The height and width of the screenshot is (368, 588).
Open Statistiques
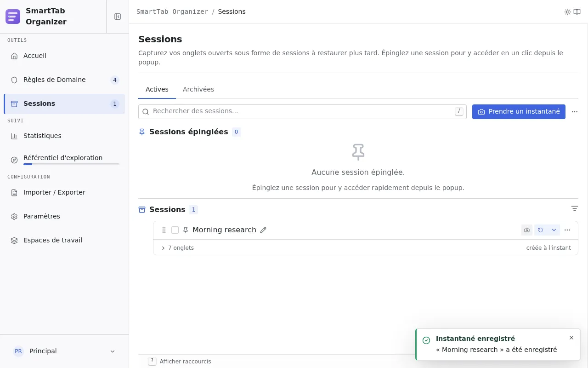(x=64, y=136)
